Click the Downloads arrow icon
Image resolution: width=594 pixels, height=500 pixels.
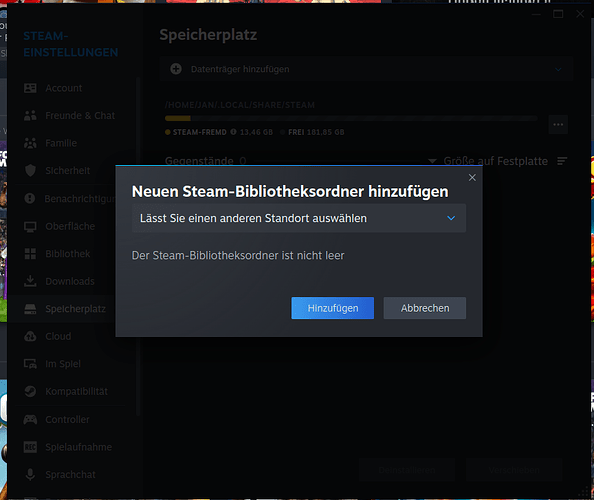[x=30, y=281]
